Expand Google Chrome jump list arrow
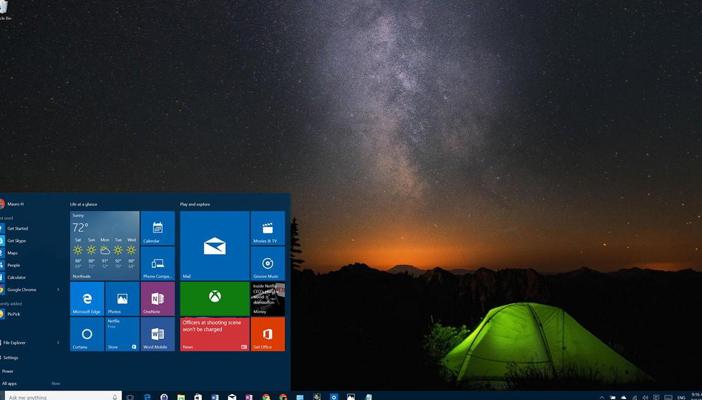Viewport: 702px width, 400px height. (58, 290)
